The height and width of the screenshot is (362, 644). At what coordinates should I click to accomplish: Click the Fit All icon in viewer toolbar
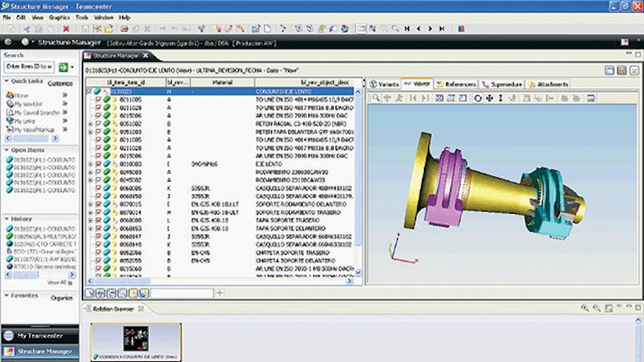tap(439, 98)
